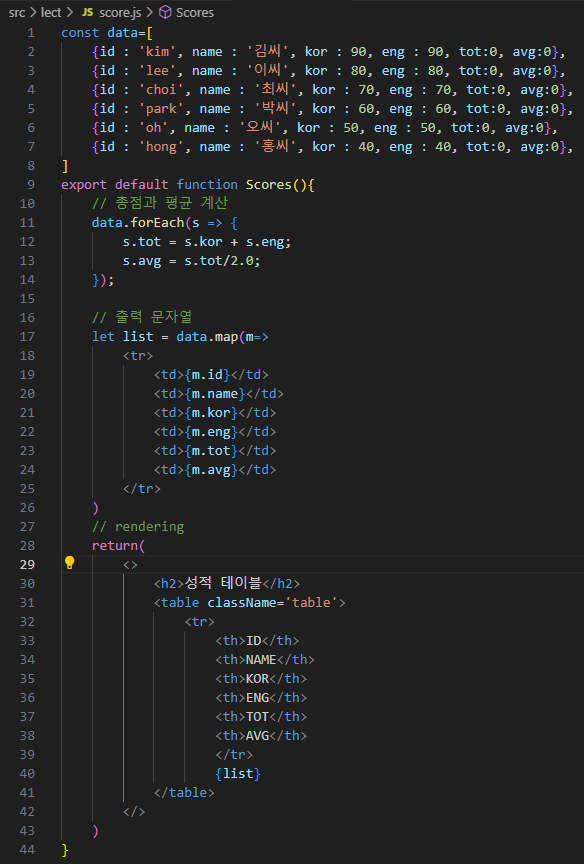Click the ID table header text
The height and width of the screenshot is (864, 584).
253,641
